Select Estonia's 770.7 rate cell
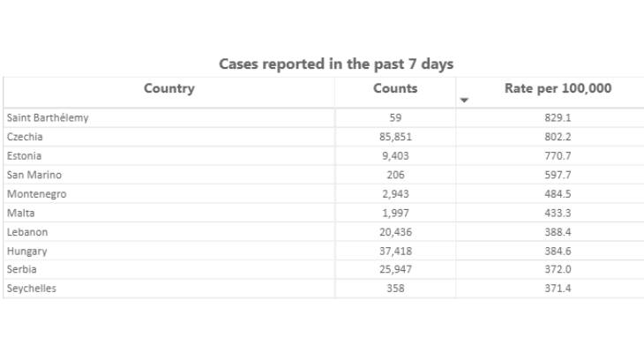 (558, 155)
